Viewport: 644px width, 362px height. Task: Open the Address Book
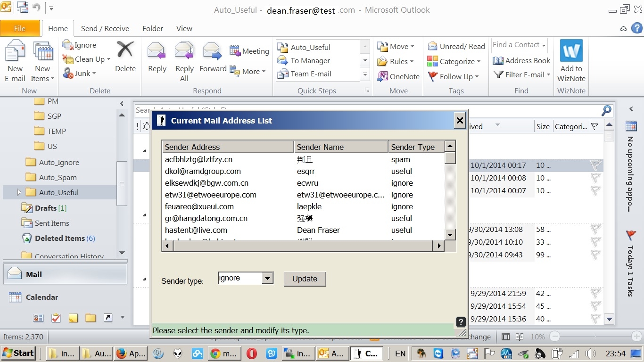521,60
